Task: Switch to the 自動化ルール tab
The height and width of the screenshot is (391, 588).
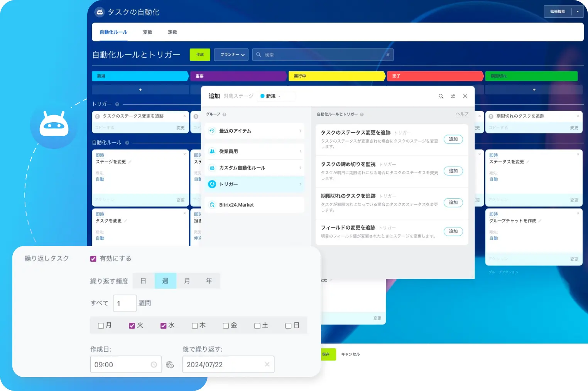Action: 113,32
